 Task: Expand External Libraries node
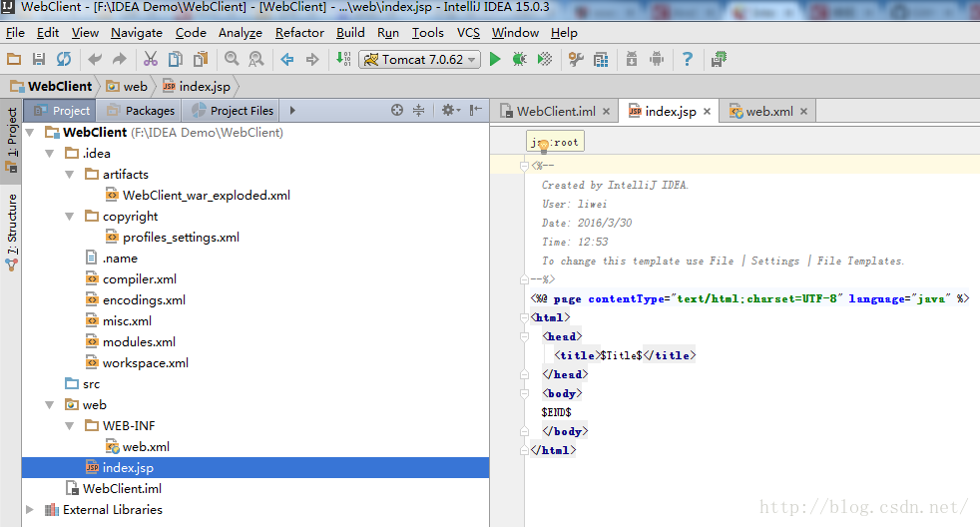(29, 509)
